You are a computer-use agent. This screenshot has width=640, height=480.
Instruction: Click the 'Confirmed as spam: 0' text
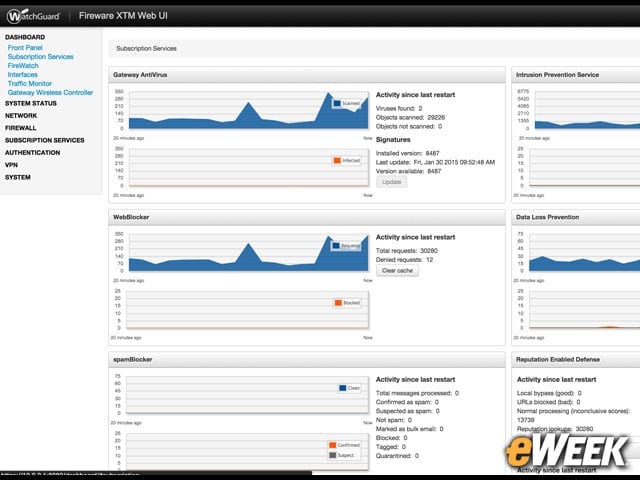[407, 402]
